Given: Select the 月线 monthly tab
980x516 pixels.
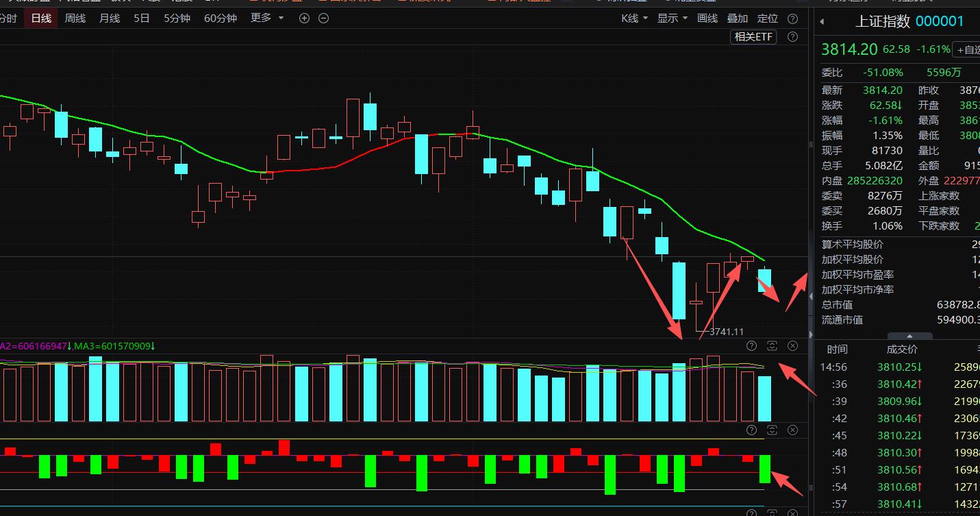Looking at the screenshot, I should 110,19.
